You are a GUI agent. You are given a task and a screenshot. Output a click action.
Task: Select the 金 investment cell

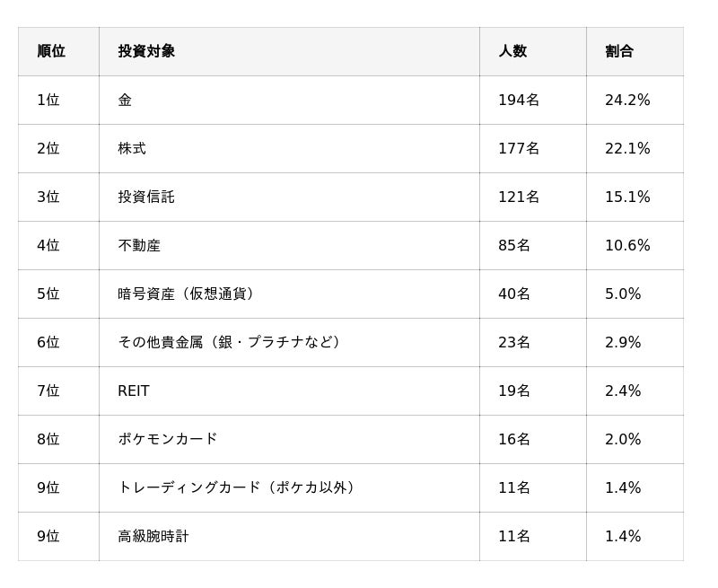coord(125,100)
